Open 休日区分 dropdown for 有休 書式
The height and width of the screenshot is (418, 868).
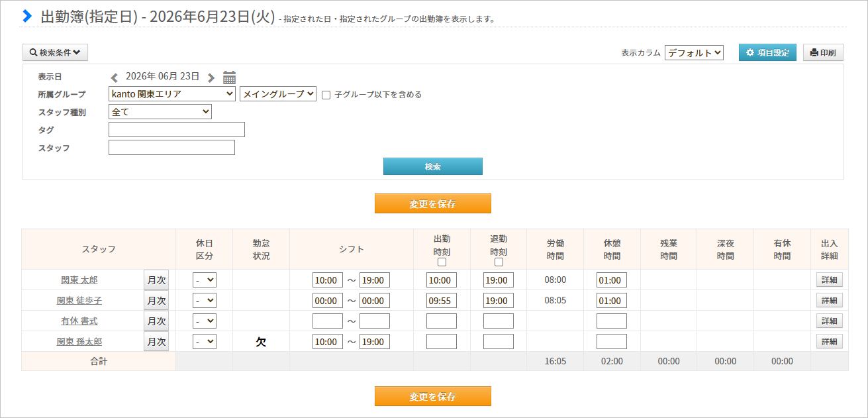tap(205, 321)
